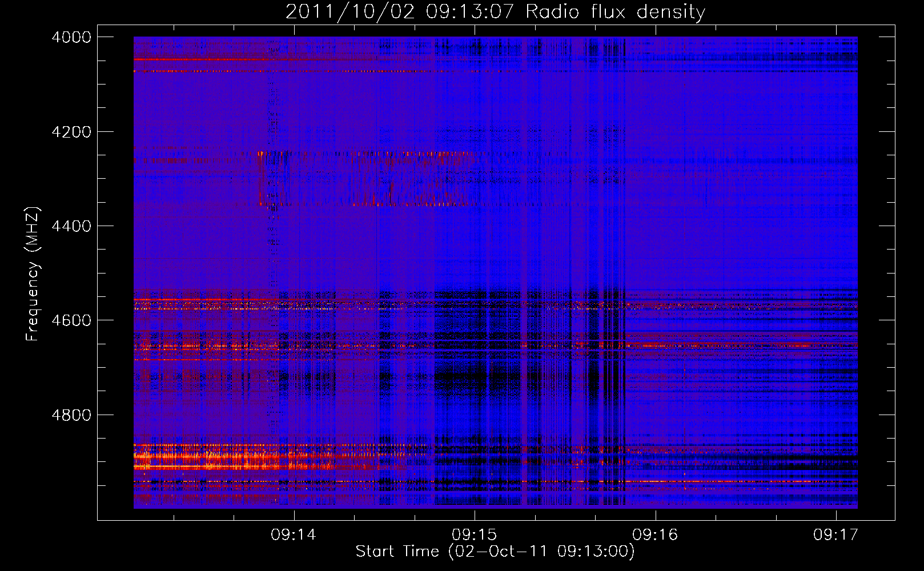Click the 'Frequency (MHZ)' axis title
Screen dimensions: 924x571
33,274
